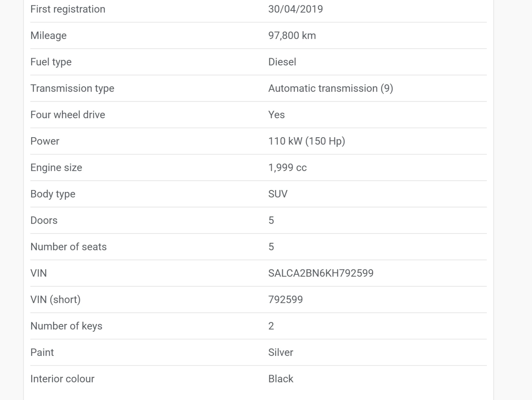This screenshot has height=400, width=532.
Task: Click the SUV body type value
Action: pos(278,194)
